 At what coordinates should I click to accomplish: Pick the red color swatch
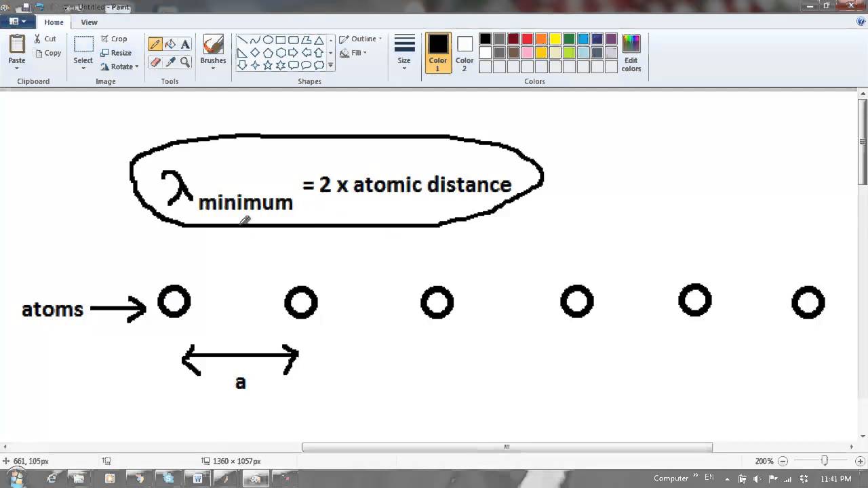click(x=527, y=39)
